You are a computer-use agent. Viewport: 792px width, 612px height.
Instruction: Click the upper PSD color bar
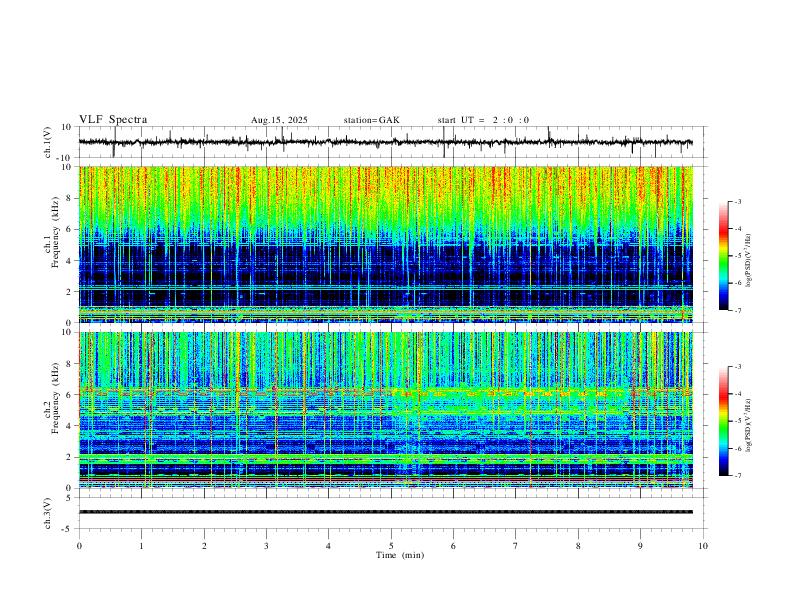tap(724, 256)
